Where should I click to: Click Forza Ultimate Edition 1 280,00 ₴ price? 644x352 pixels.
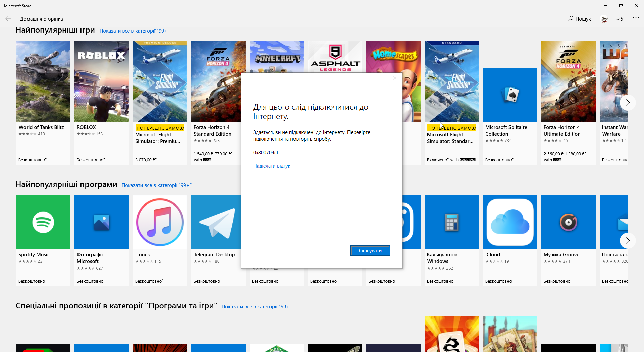tap(575, 154)
